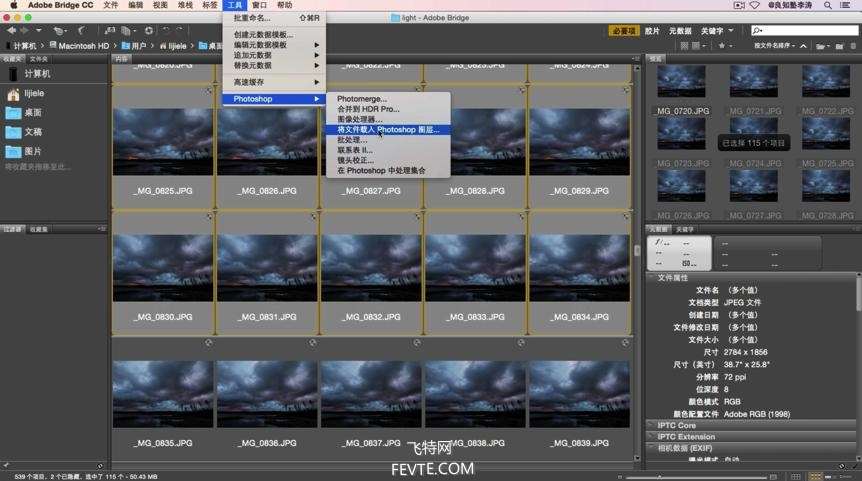Toggle ascending sort order arrow
Viewport: 862px width, 481px height.
(803, 46)
